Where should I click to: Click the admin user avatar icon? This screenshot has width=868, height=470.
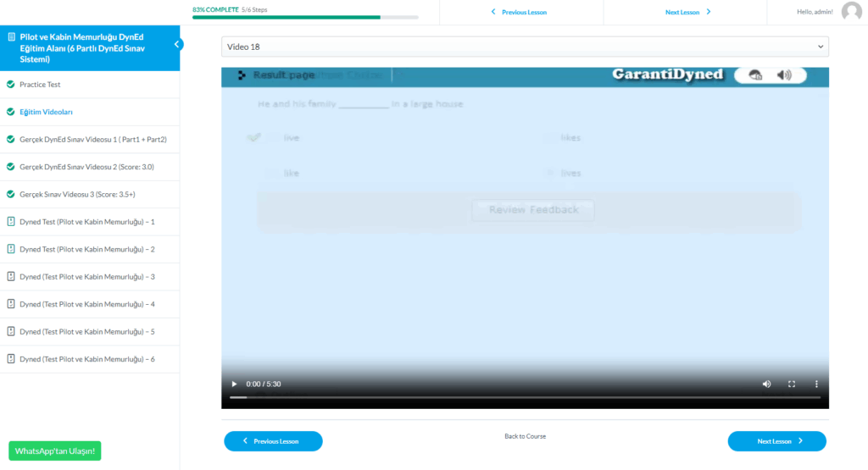pyautogui.click(x=851, y=12)
